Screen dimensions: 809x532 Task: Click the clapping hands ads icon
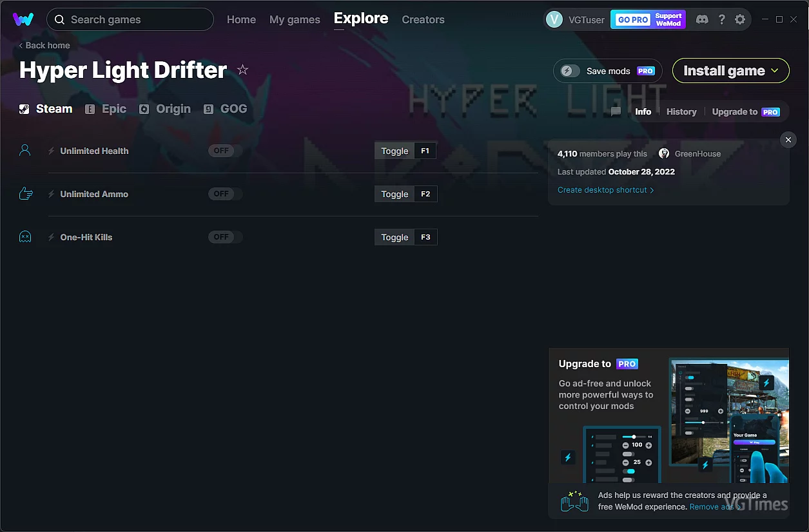coord(574,502)
